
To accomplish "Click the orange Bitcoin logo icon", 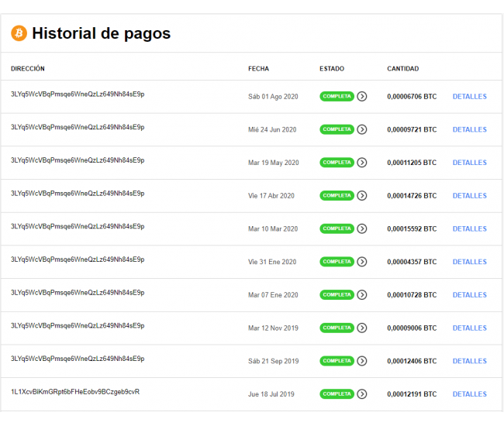I will 19,33.
